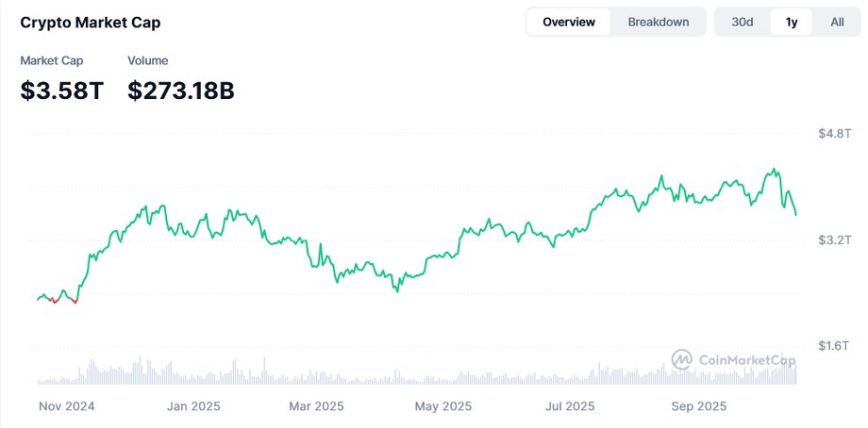The height and width of the screenshot is (428, 868).
Task: Click the May 2025 date label
Action: pyautogui.click(x=442, y=406)
